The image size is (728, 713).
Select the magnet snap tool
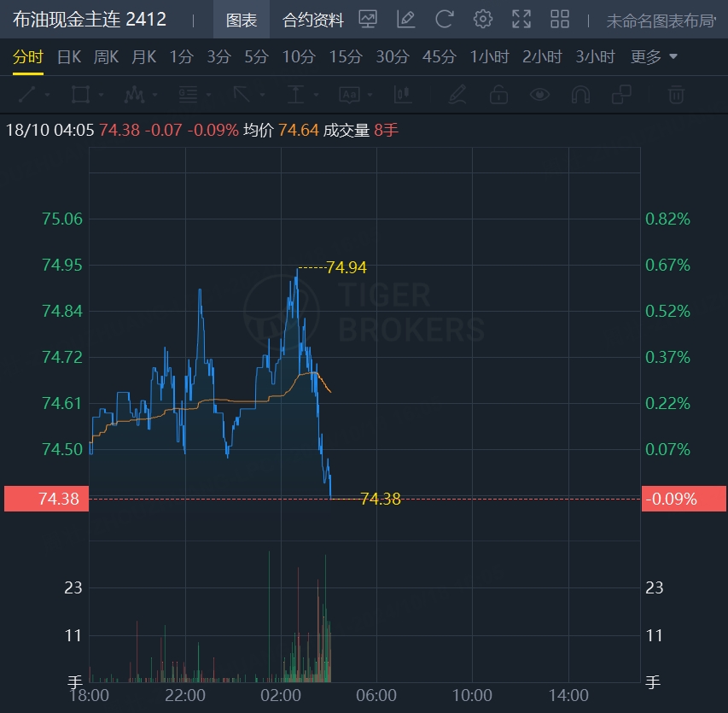580,95
